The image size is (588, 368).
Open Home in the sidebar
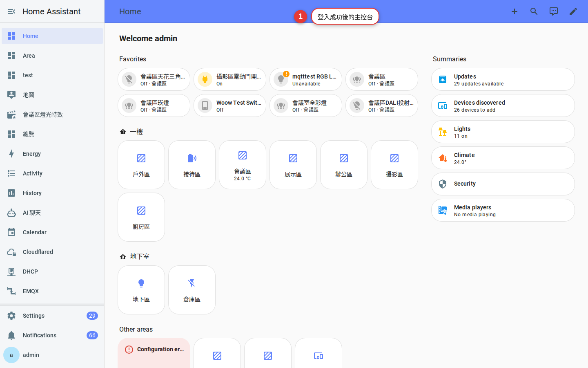point(52,36)
